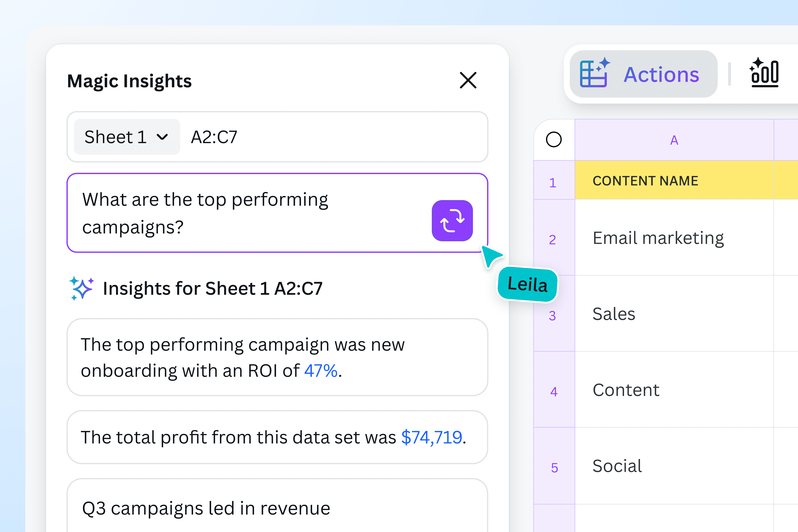Close the Magic Insights panel
The width and height of the screenshot is (798, 532).
click(x=468, y=81)
